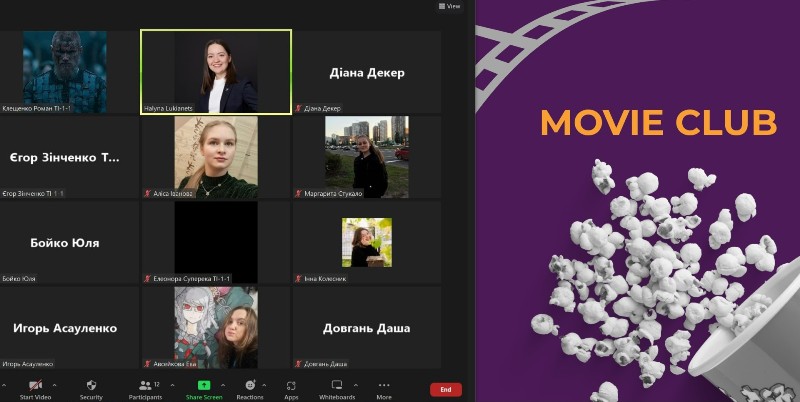This screenshot has width=800, height=402.
Task: Expand audio options caret left of Start Video
Action: point(4,385)
